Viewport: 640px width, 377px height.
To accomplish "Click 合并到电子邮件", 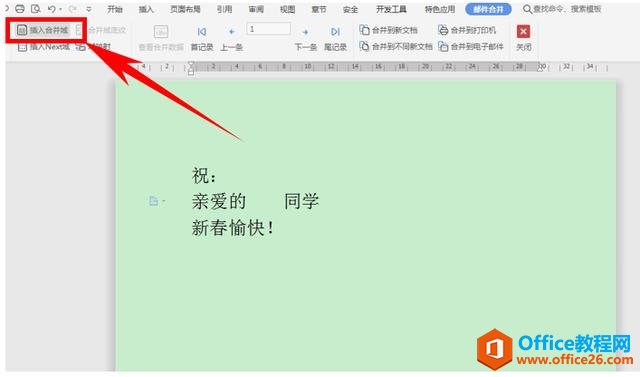I will (x=471, y=47).
